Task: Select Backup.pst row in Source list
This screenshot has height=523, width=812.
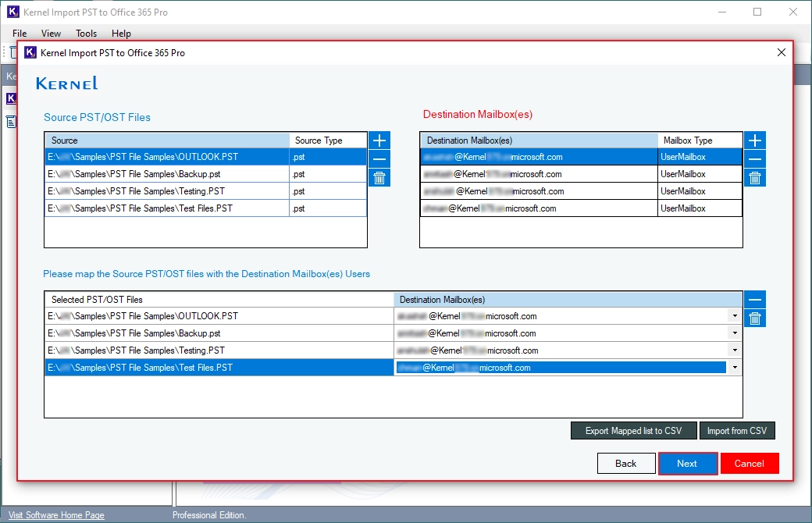Action: point(205,174)
